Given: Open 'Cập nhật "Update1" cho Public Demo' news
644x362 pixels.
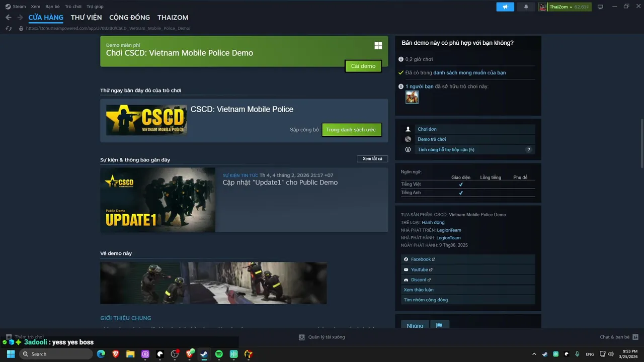Looking at the screenshot, I should tap(280, 183).
